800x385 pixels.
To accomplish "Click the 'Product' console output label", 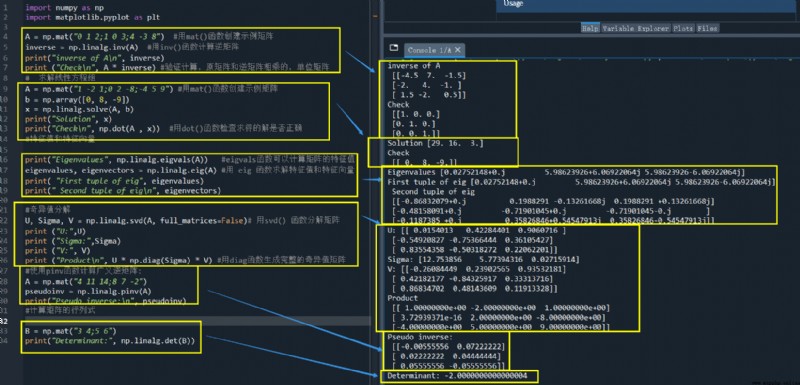I will coord(403,298).
